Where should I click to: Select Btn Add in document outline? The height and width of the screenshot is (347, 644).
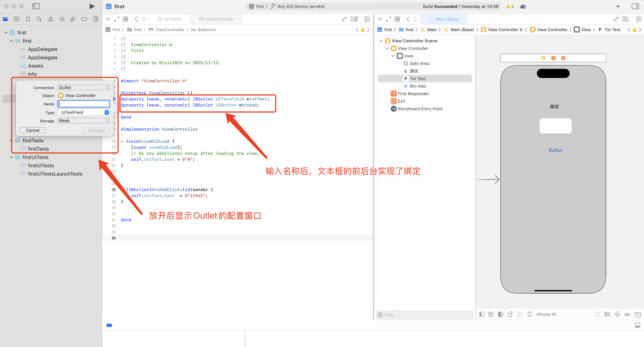(417, 86)
